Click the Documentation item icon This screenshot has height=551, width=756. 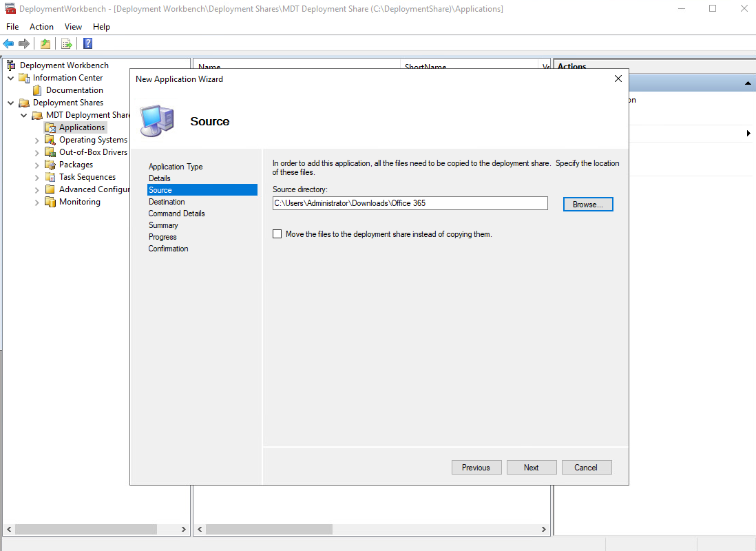tap(37, 90)
